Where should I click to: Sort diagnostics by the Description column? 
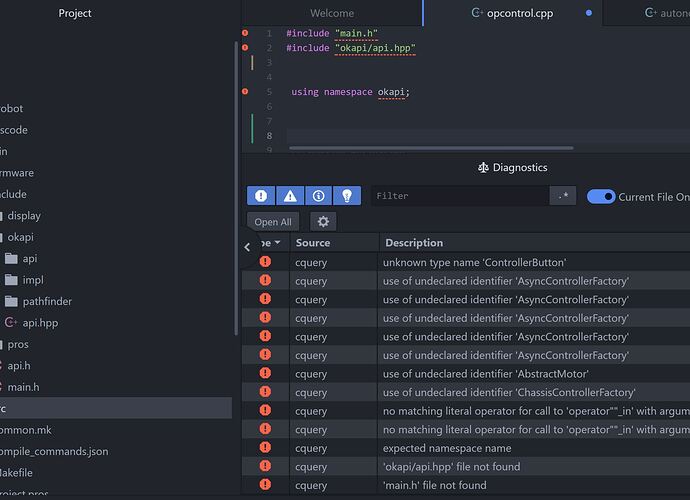(414, 243)
